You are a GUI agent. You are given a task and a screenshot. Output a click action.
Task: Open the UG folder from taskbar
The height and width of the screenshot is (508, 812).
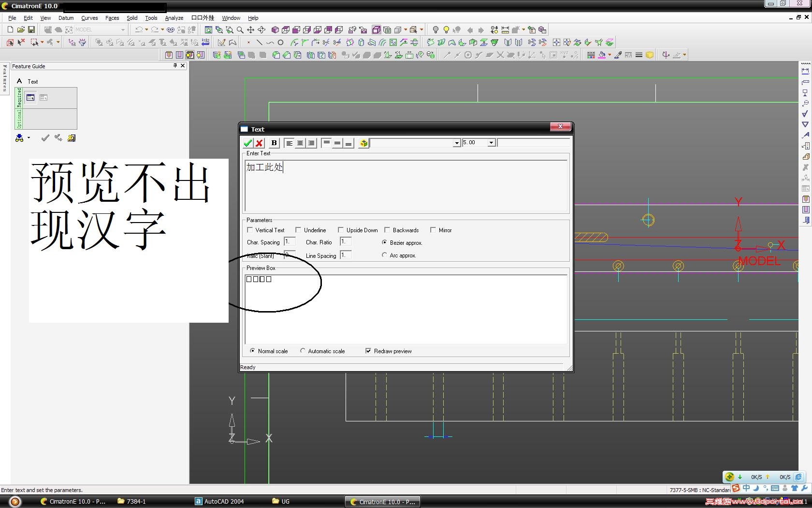281,501
